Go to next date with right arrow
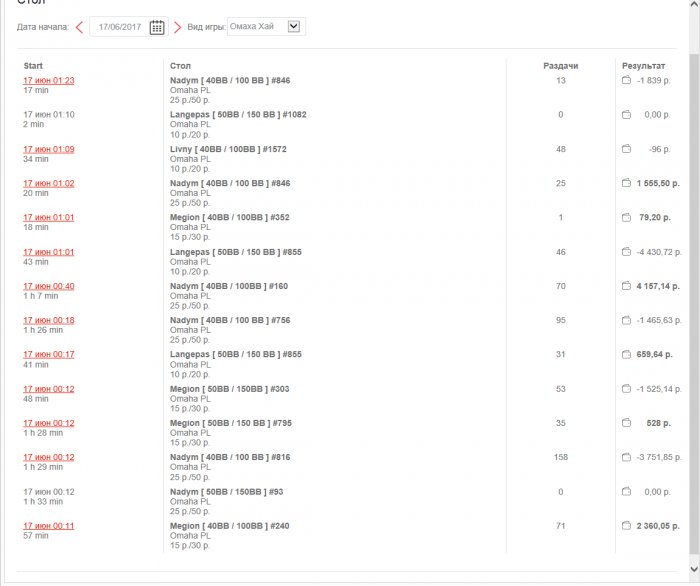 click(178, 27)
